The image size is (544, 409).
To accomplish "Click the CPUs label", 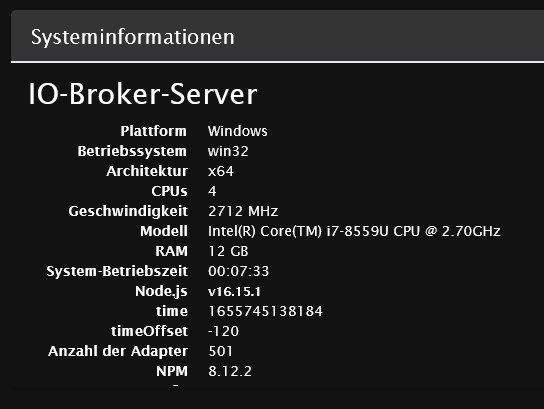I will point(169,191).
